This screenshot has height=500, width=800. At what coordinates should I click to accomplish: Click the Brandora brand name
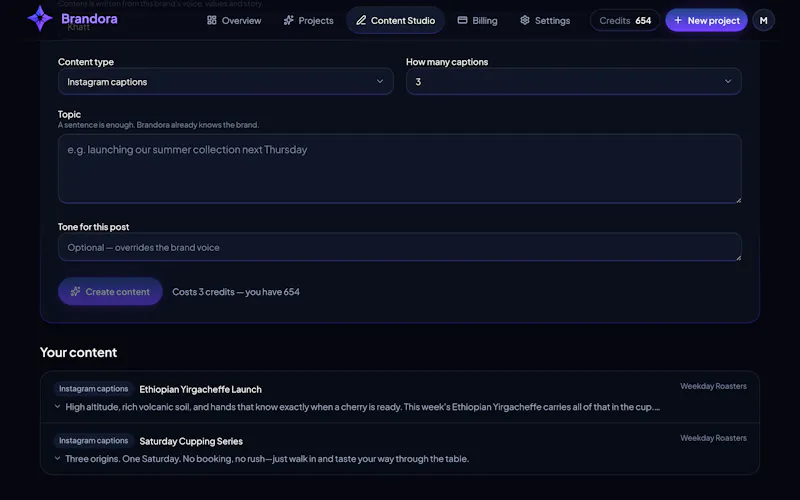(x=89, y=19)
